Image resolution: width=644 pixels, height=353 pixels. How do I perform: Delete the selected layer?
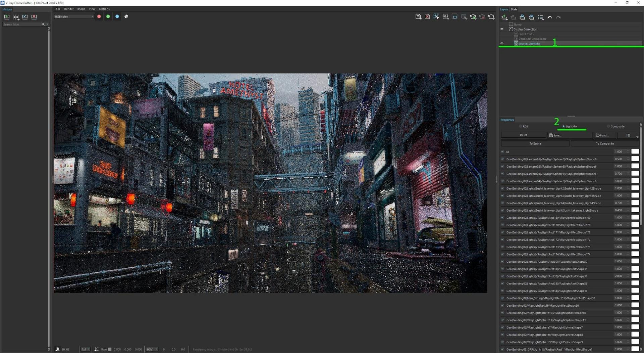pos(513,17)
